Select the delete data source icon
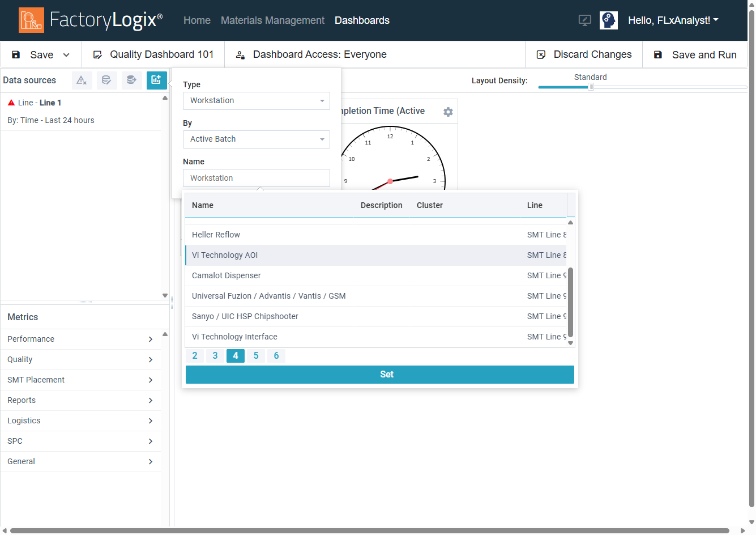Image resolution: width=756 pixels, height=535 pixels. point(82,80)
